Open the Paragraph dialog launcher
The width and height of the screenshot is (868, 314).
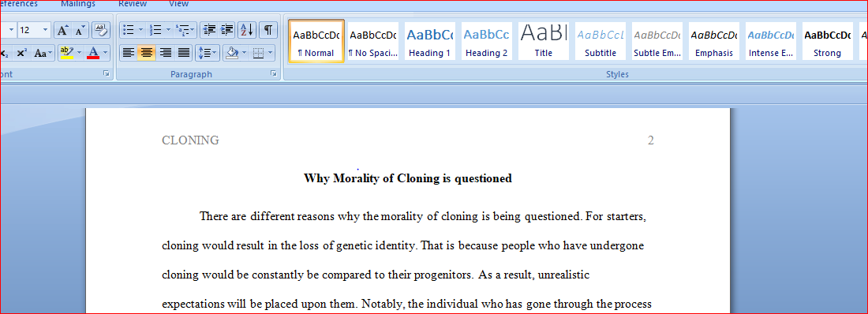pos(274,73)
